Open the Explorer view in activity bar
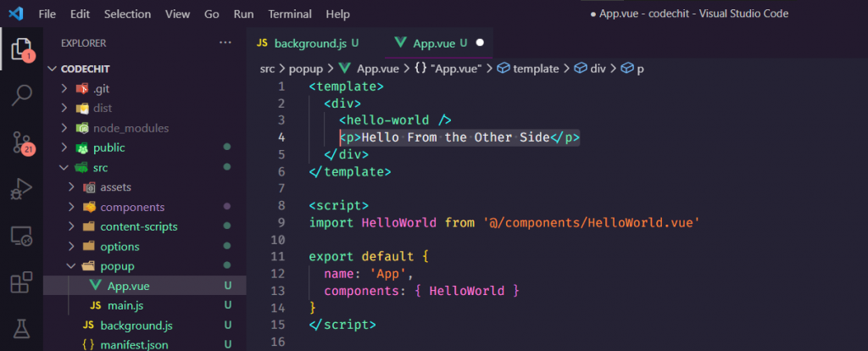Viewport: 868px width, 351px height. pos(22,49)
